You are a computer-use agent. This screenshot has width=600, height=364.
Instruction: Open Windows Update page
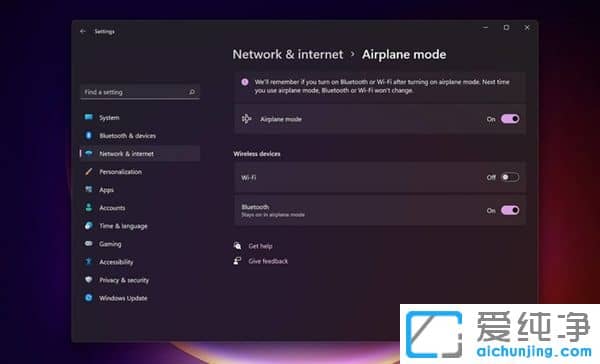pyautogui.click(x=140, y=297)
